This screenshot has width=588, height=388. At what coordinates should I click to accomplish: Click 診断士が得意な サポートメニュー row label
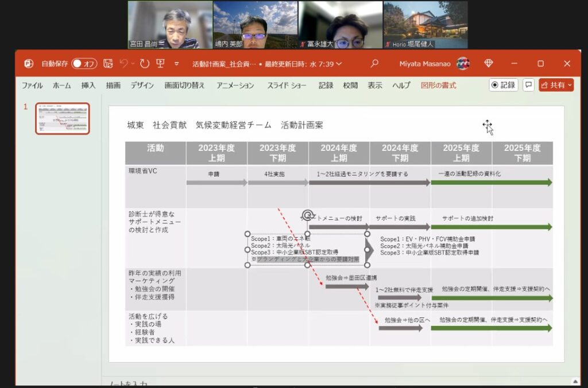[154, 222]
